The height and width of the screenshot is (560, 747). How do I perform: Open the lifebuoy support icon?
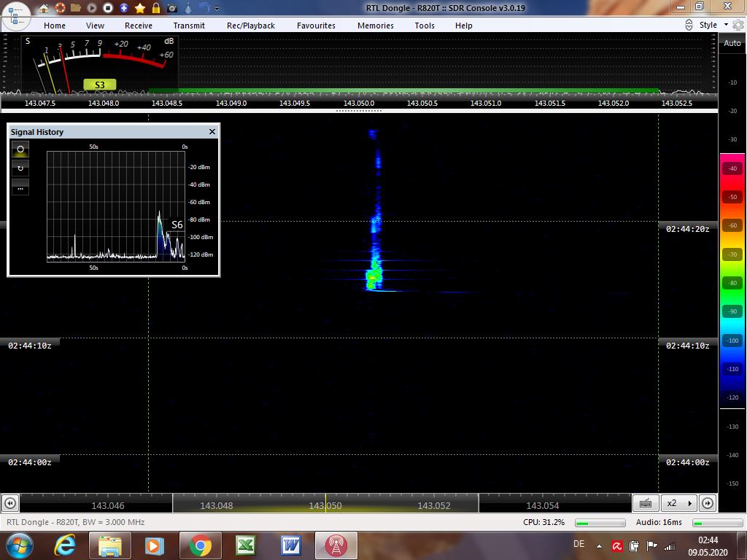click(x=60, y=8)
